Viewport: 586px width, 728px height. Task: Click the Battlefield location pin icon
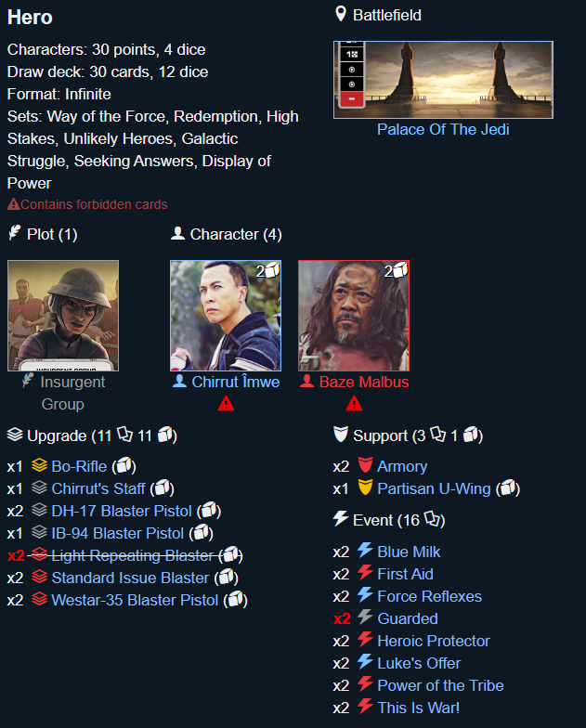[340, 14]
